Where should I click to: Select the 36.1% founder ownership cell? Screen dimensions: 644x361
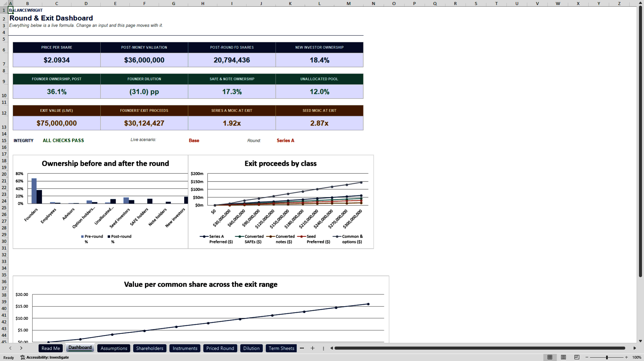pos(57,92)
